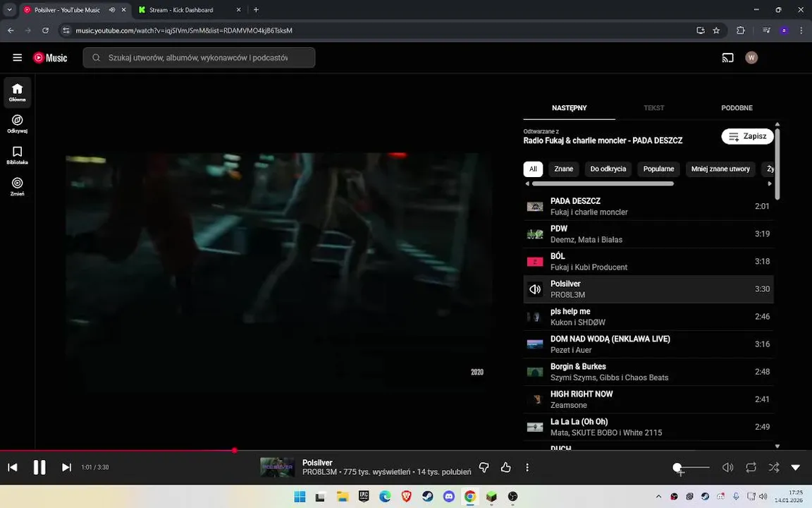Image resolution: width=812 pixels, height=508 pixels.
Task: Save the queue with Zapisz button
Action: pos(747,136)
